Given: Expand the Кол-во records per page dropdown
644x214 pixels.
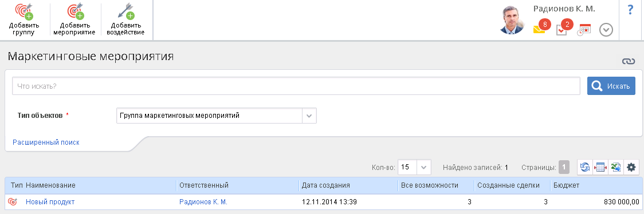Looking at the screenshot, I should coord(414,167).
